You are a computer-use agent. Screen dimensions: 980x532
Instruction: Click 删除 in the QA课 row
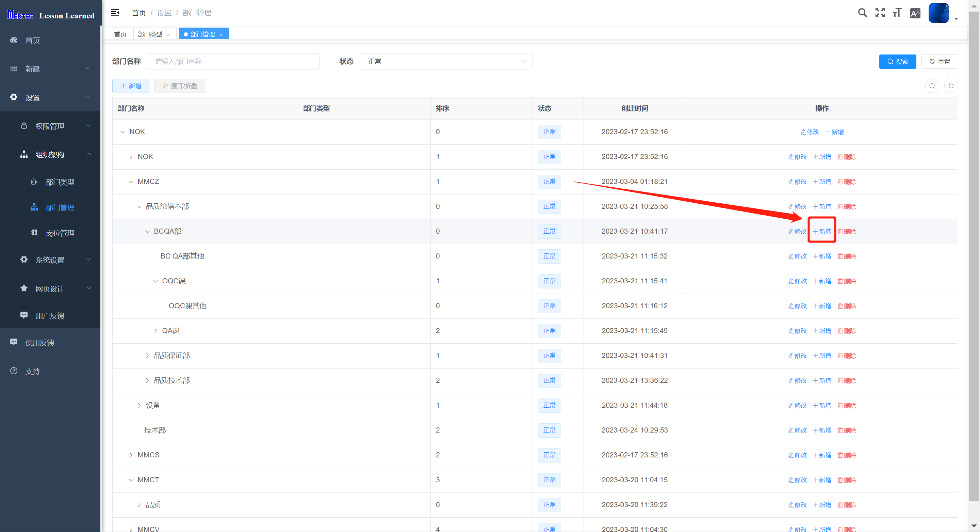(847, 331)
